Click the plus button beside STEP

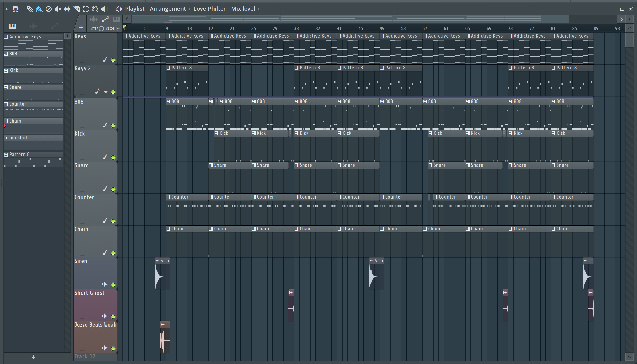pos(81,27)
